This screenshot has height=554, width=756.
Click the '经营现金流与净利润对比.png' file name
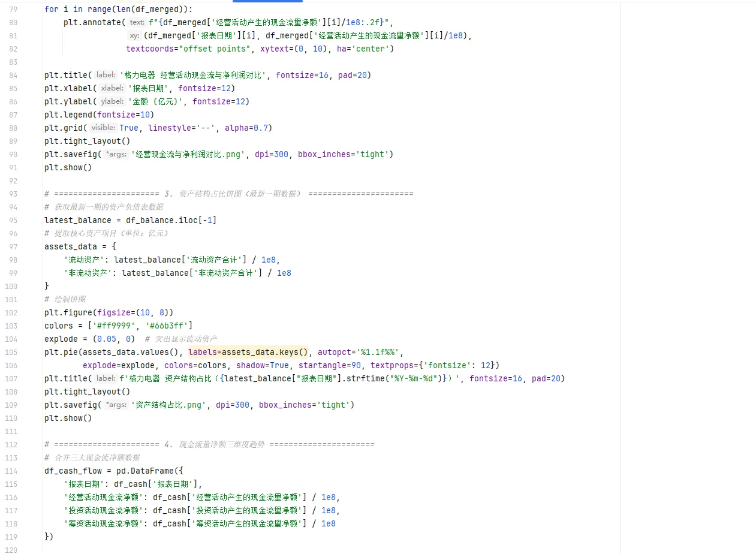[188, 155]
